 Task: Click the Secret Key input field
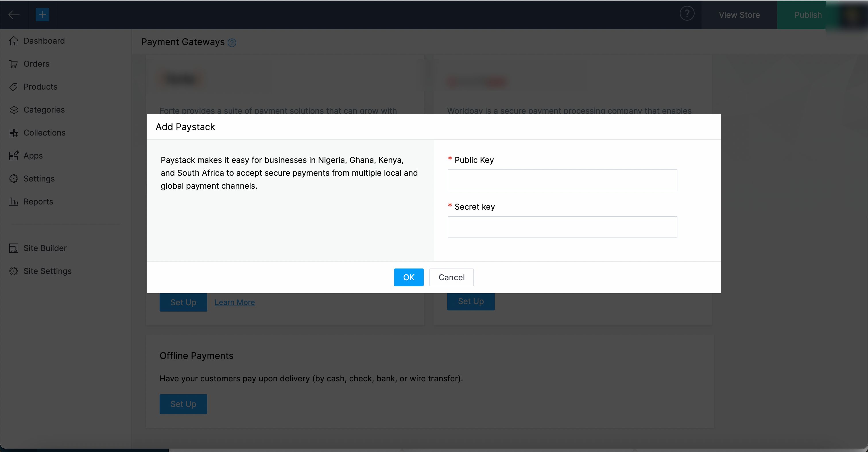[563, 227]
